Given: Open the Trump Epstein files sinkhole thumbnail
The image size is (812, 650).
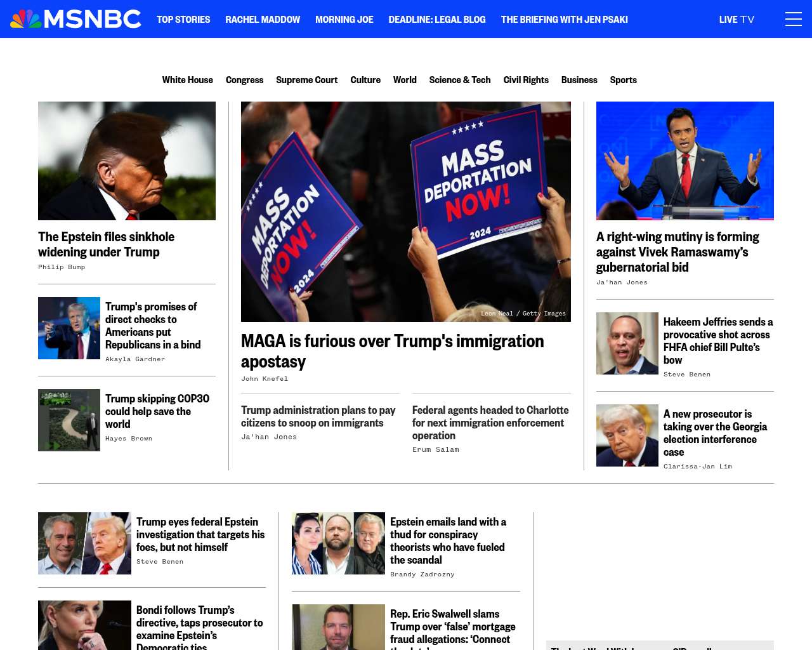Looking at the screenshot, I should (127, 161).
